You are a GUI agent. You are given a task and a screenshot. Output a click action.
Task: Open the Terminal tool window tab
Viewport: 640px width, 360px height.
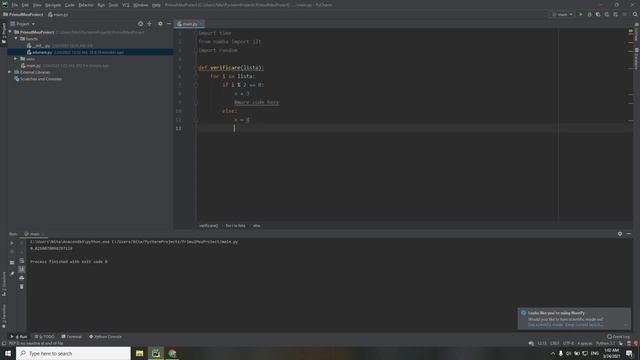pos(72,337)
